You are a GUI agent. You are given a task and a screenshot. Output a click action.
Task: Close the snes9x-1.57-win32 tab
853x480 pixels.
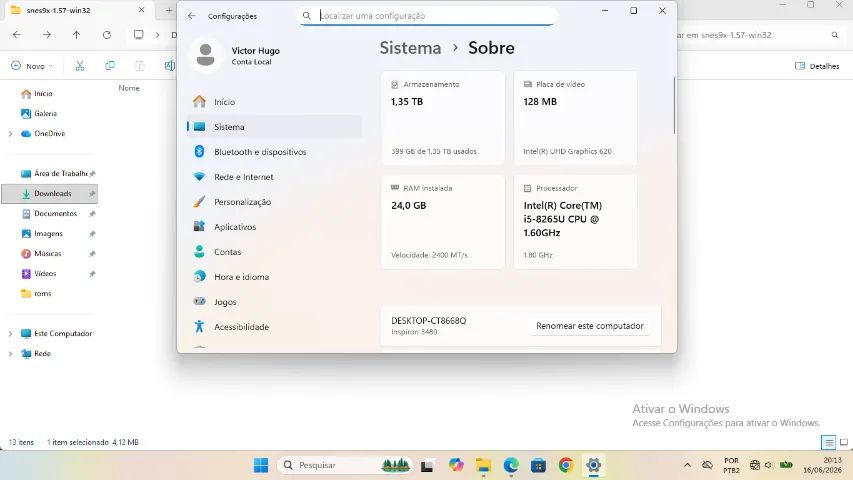coord(141,10)
